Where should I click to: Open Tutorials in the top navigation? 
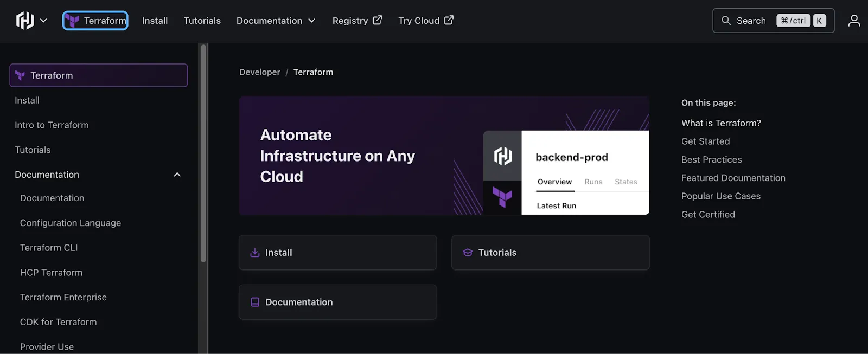pyautogui.click(x=202, y=21)
